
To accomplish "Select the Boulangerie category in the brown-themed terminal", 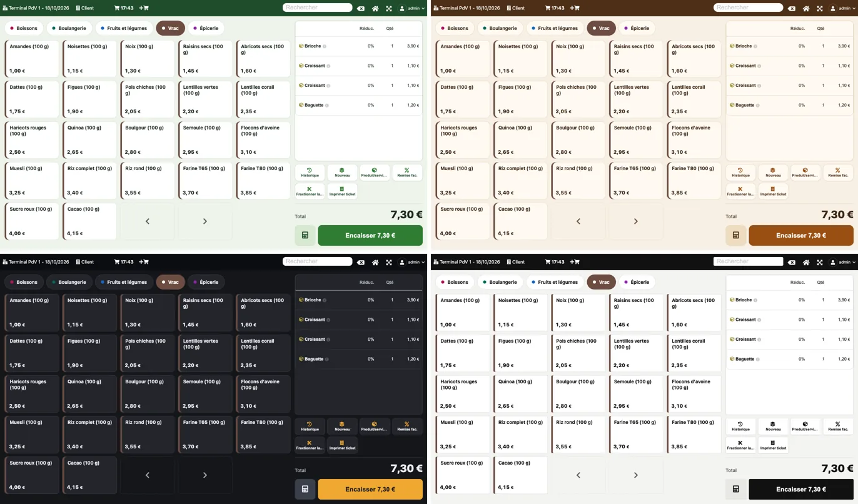I will pos(500,28).
